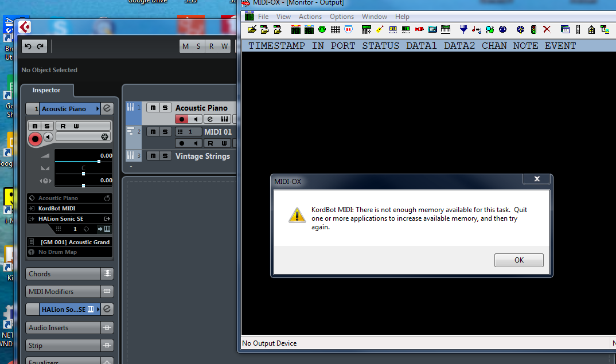
Task: Click the Cubase logo icon in title bar
Action: tap(25, 27)
